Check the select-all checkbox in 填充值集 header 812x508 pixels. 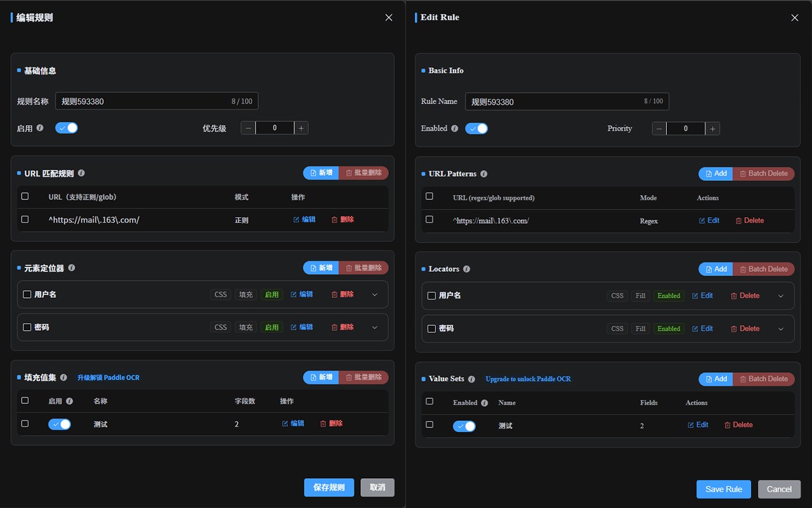pos(25,400)
